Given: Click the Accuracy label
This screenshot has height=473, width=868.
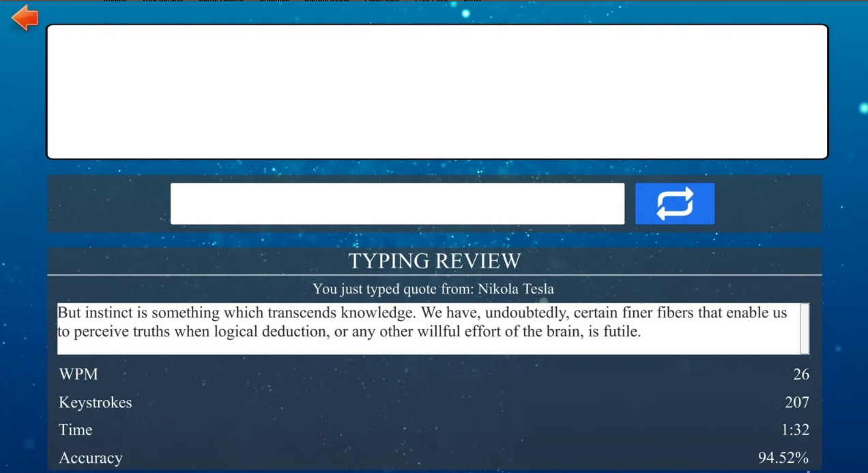Looking at the screenshot, I should (91, 458).
